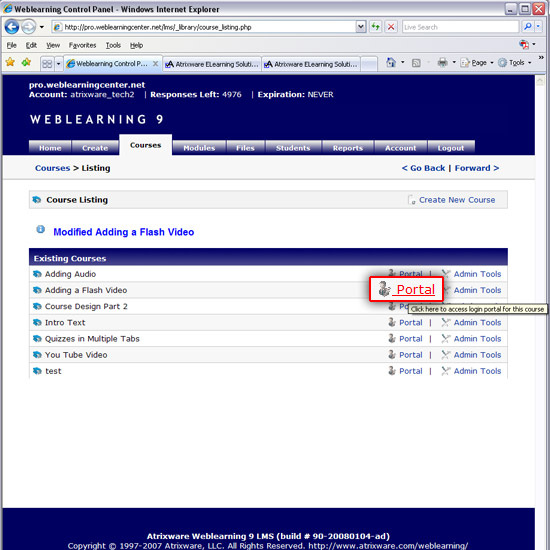
Task: Click the browser Back arrow button
Action: pos(12,27)
